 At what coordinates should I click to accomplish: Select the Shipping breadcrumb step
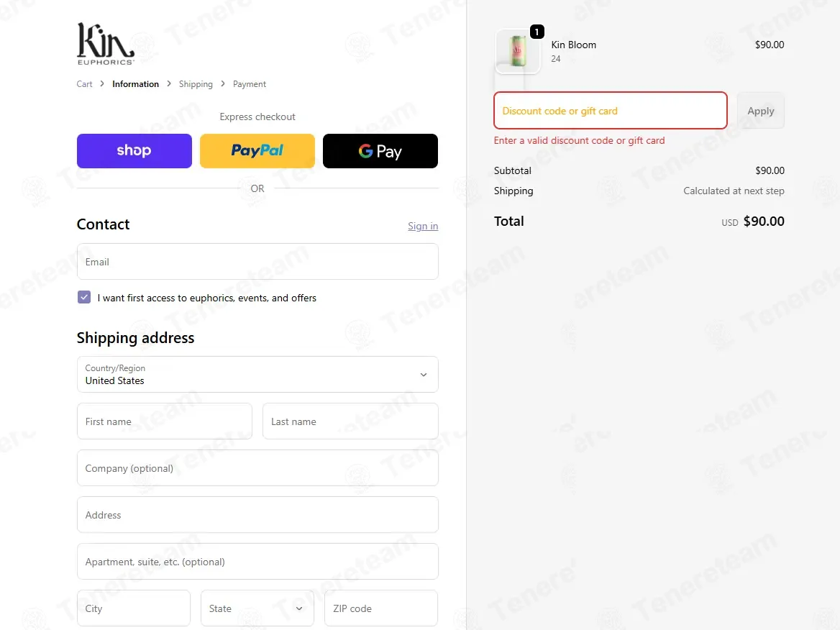coord(196,84)
